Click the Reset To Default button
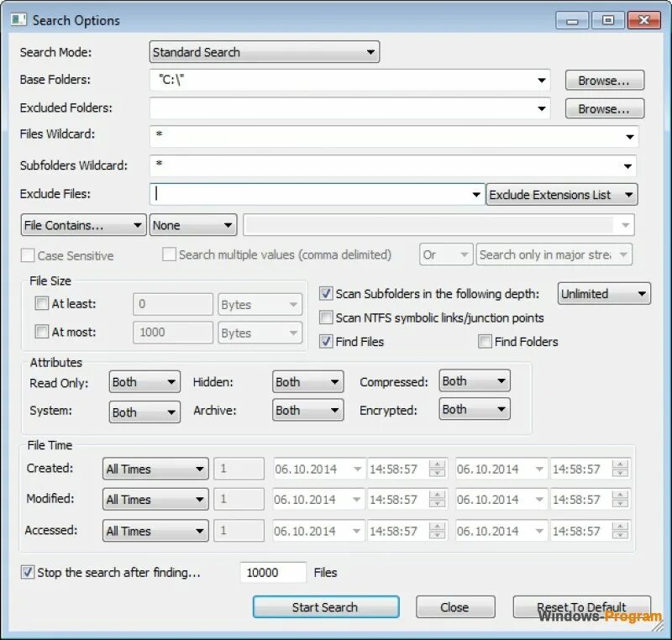Viewport: 672px width, 640px height. point(581,607)
